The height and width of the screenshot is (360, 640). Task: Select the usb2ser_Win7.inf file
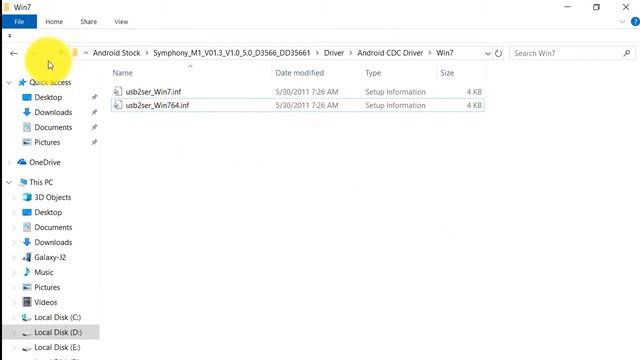(298, 92)
